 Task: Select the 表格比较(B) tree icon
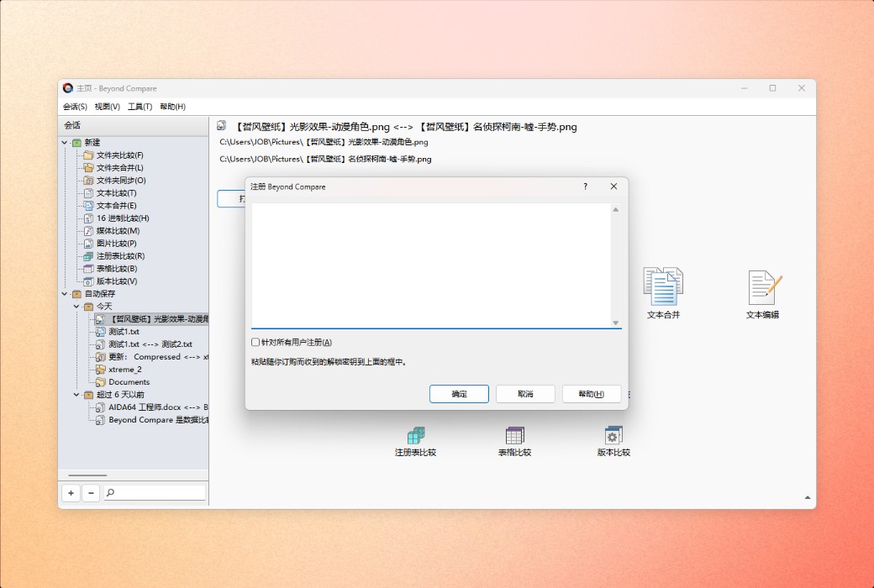click(x=88, y=269)
